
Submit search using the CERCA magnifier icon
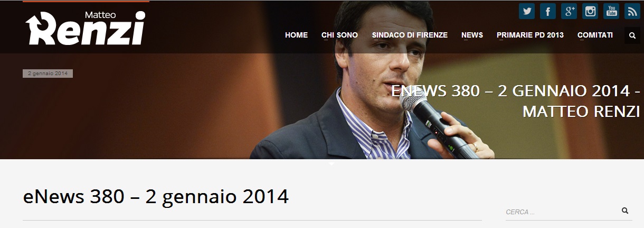click(625, 211)
